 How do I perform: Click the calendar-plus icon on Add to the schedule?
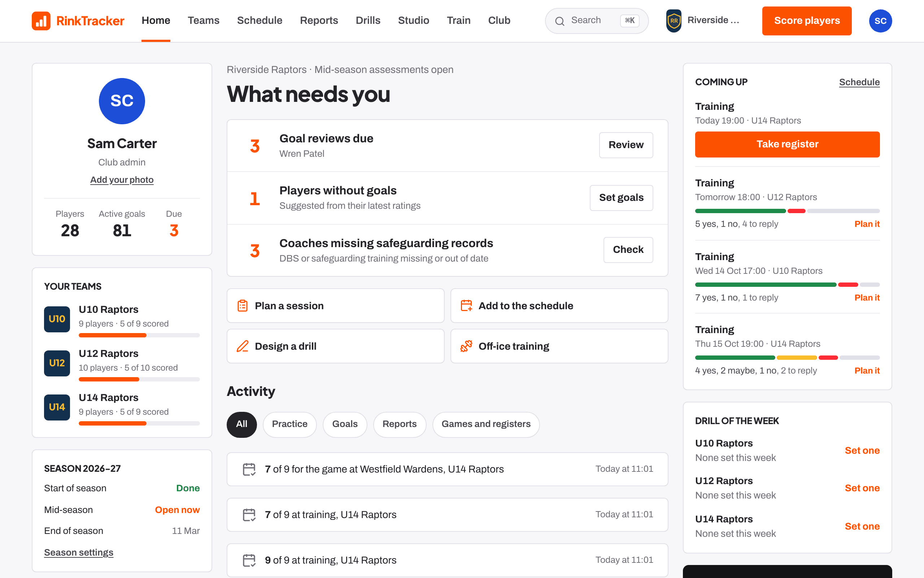466,306
